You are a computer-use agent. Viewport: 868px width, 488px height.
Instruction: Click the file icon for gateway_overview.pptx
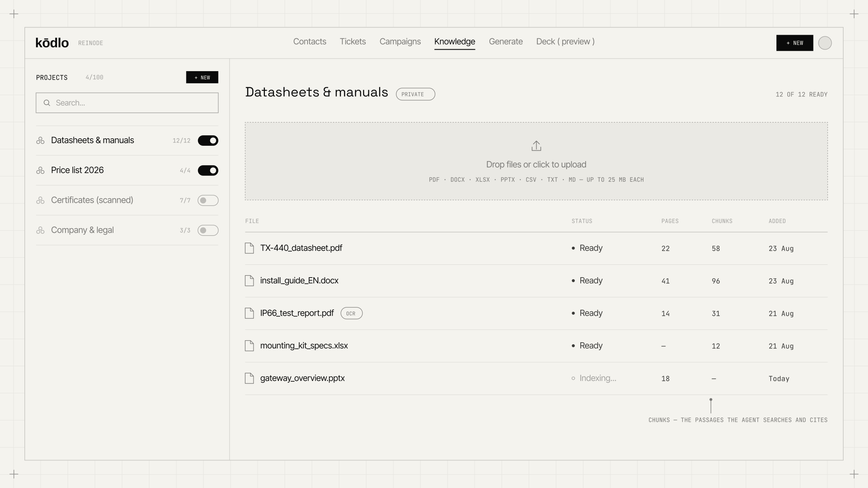249,378
